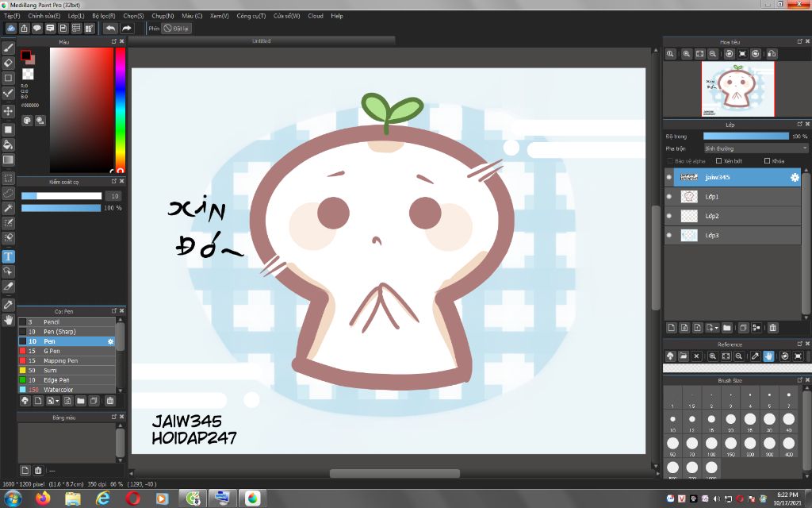Zoom out on the navigator panel
The image size is (812, 508).
[x=713, y=54]
